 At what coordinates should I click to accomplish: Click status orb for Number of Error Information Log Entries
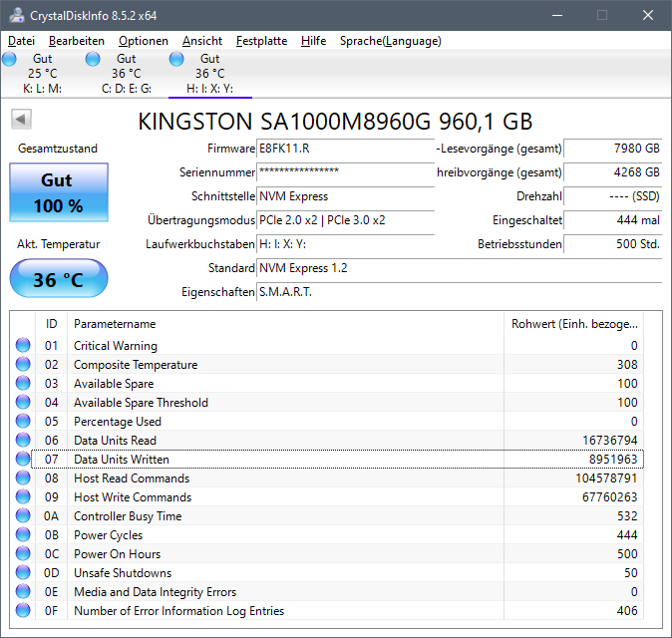pos(23,610)
